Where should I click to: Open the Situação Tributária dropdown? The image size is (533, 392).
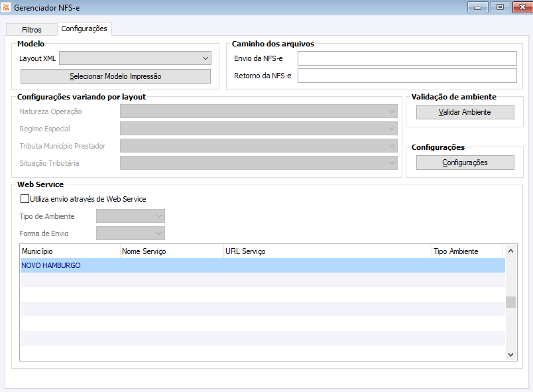point(259,163)
